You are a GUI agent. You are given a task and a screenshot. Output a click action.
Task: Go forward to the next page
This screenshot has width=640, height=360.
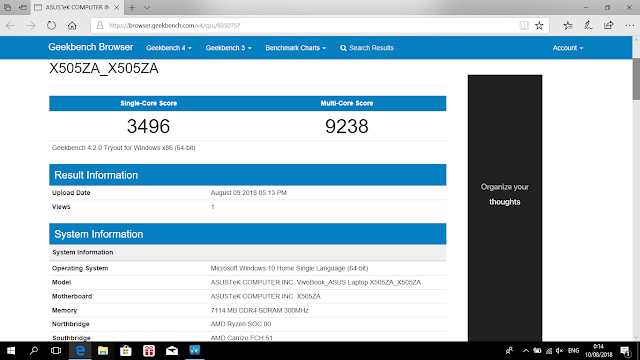tap(31, 25)
